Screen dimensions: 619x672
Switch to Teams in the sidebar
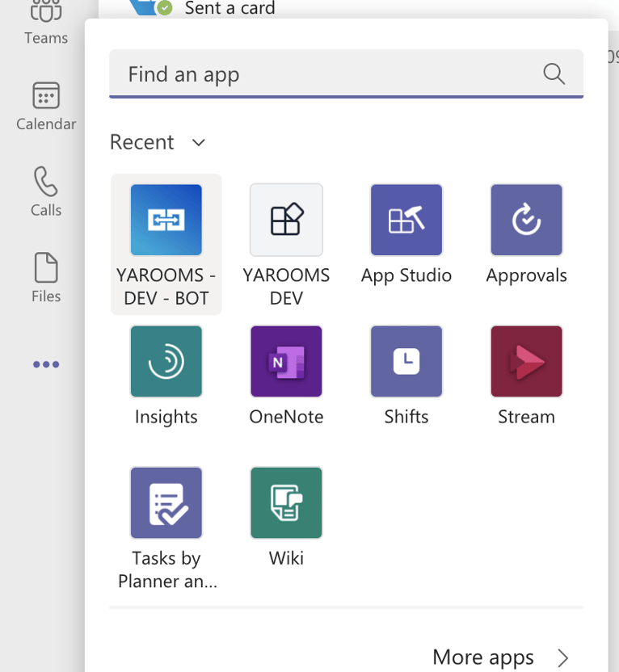(x=46, y=24)
